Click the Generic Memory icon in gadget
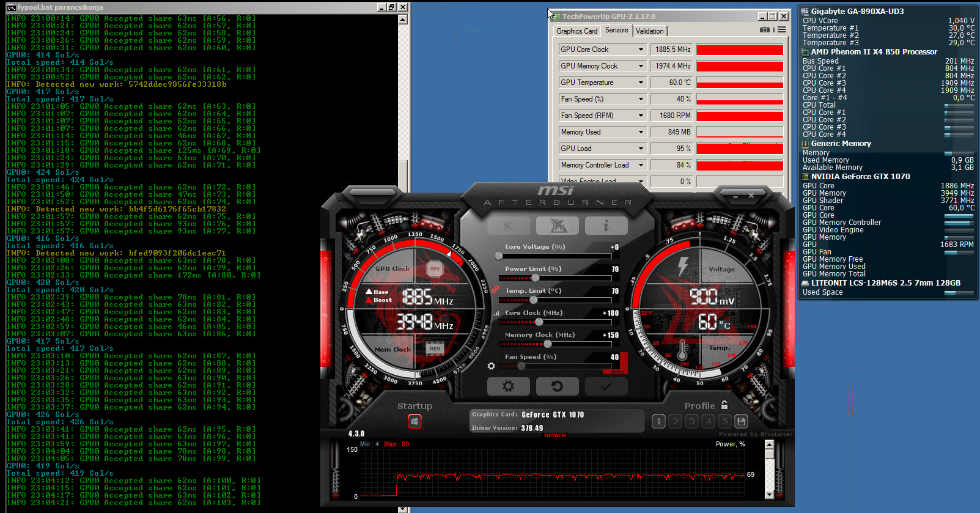Viewport: 980px width, 513px height. click(805, 144)
